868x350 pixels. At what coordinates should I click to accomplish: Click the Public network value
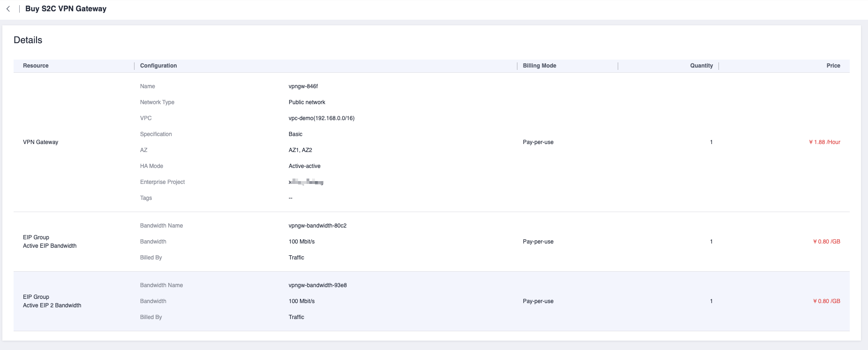(x=307, y=102)
